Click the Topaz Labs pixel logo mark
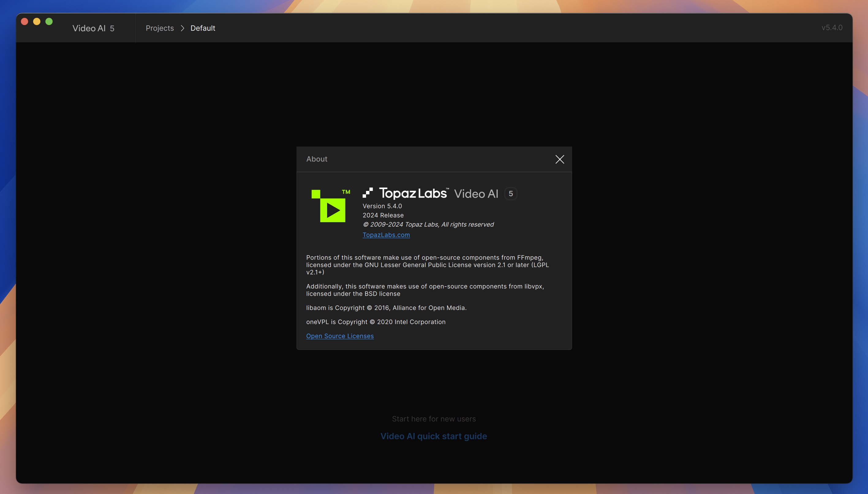 click(x=368, y=193)
